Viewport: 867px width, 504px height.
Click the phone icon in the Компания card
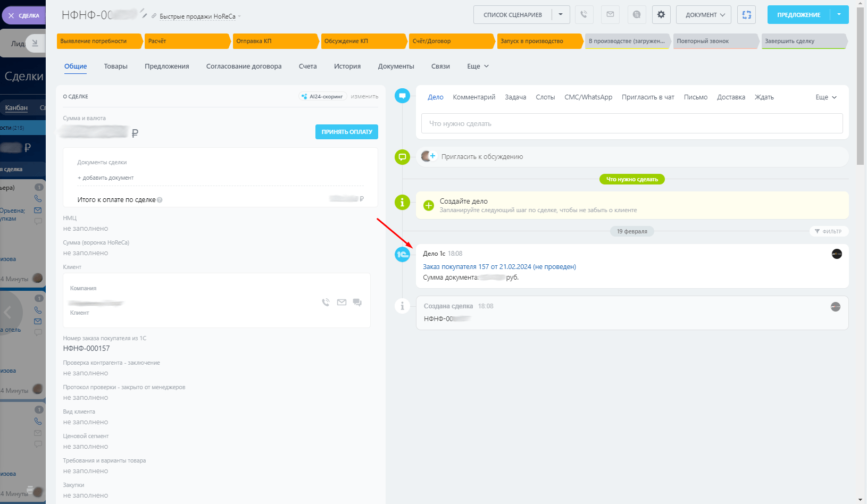tap(326, 302)
